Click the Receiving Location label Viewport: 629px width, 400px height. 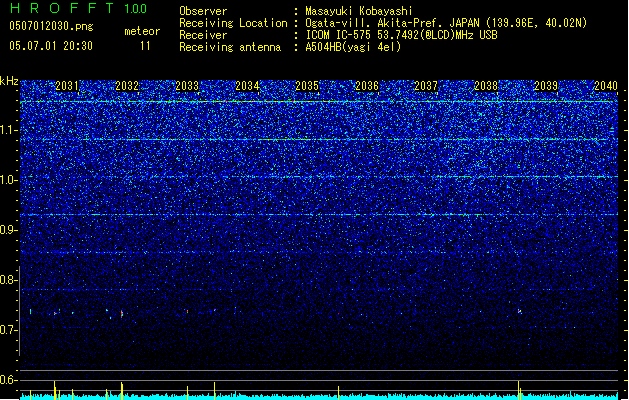(233, 23)
